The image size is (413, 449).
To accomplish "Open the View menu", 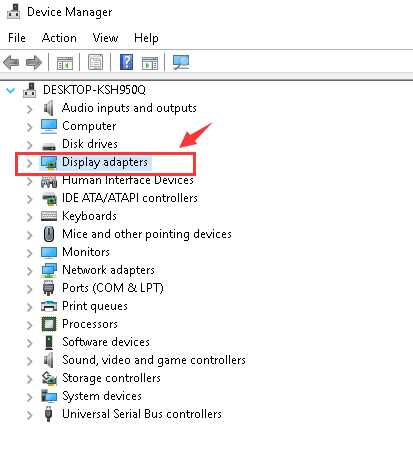I will 105,38.
